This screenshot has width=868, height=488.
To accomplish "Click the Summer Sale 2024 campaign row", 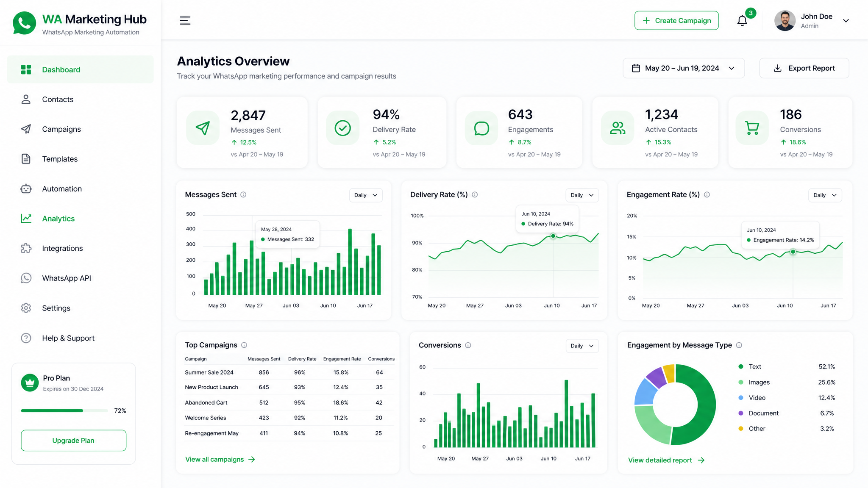I will pos(289,372).
